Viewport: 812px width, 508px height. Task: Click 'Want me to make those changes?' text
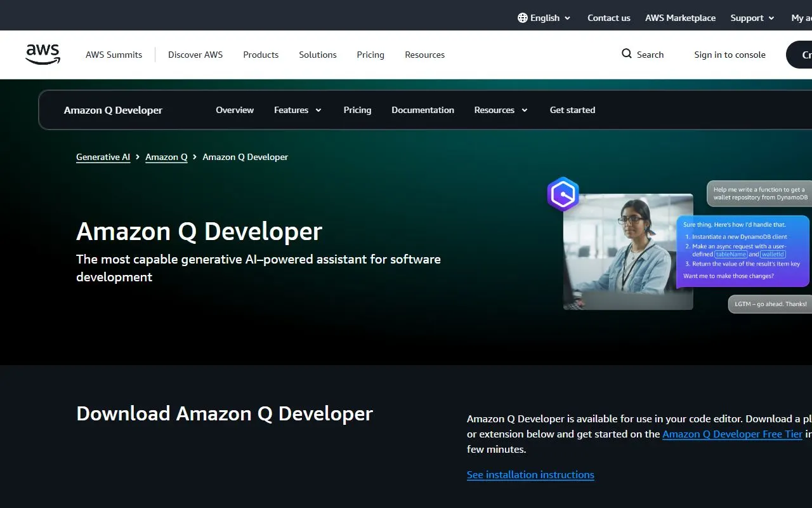coord(728,276)
